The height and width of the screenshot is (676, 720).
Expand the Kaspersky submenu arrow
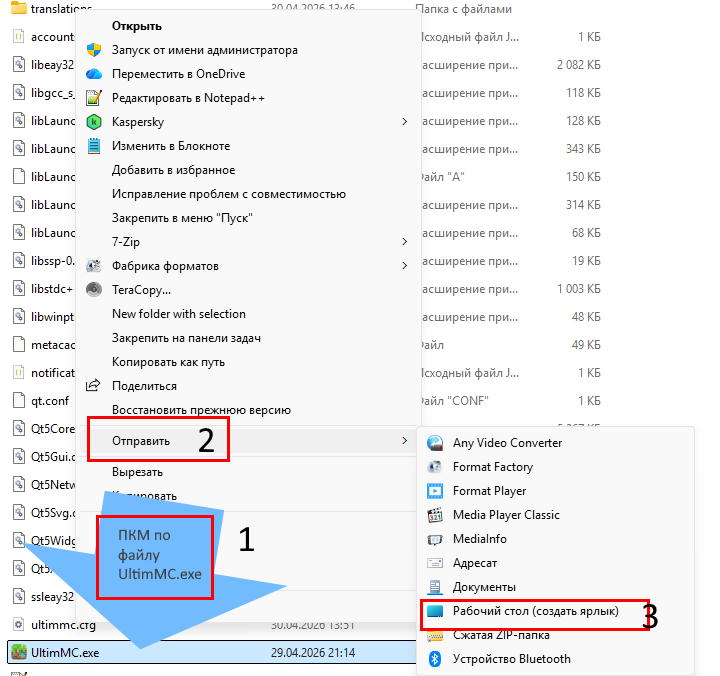(404, 122)
